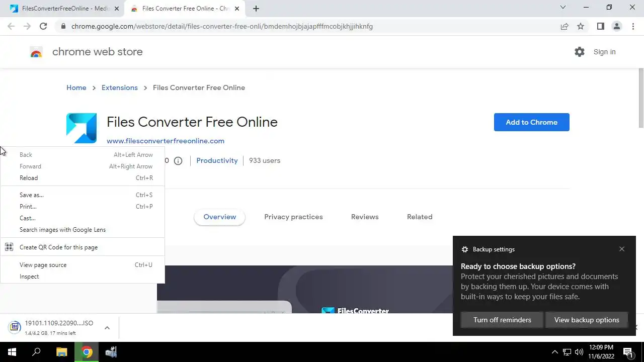
Task: Choose Cast... in context menu
Action: coord(83,218)
